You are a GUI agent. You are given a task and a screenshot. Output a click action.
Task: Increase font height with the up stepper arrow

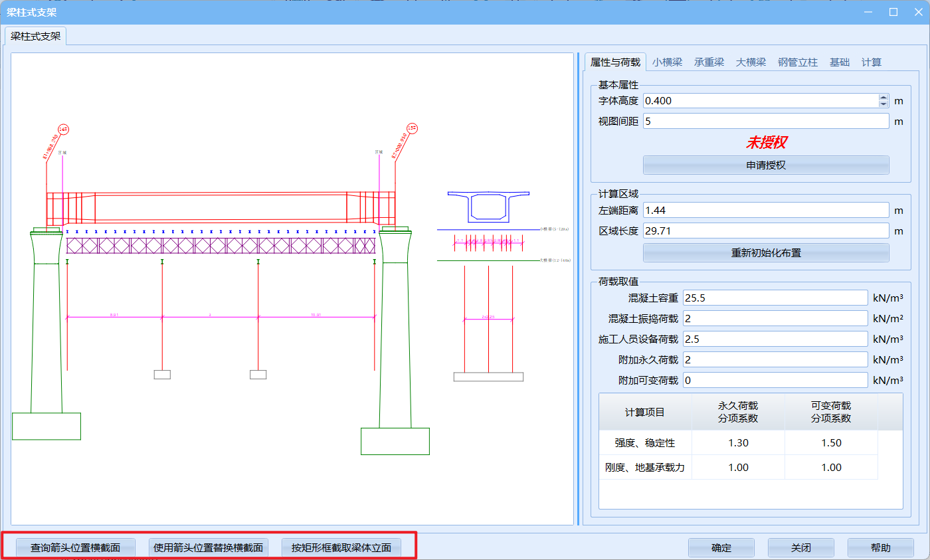(x=883, y=98)
